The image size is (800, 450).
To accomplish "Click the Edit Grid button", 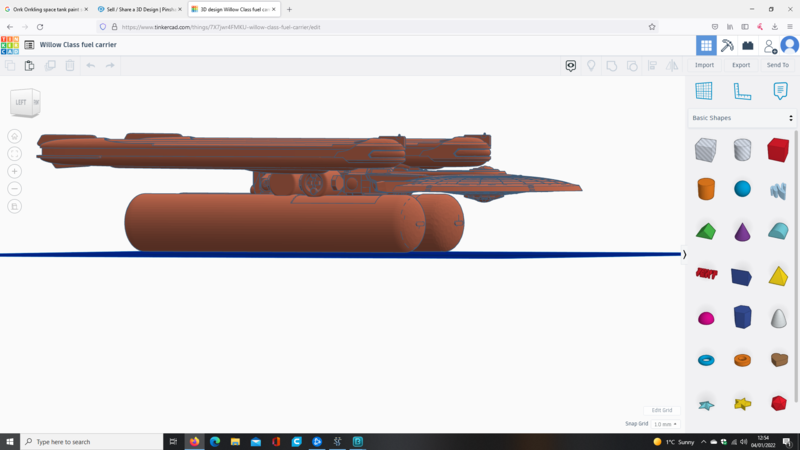I will tap(662, 410).
